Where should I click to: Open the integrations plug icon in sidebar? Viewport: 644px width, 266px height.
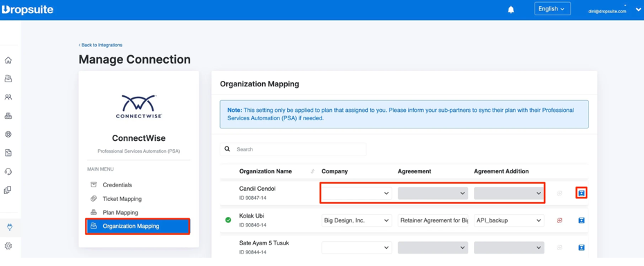pyautogui.click(x=10, y=227)
